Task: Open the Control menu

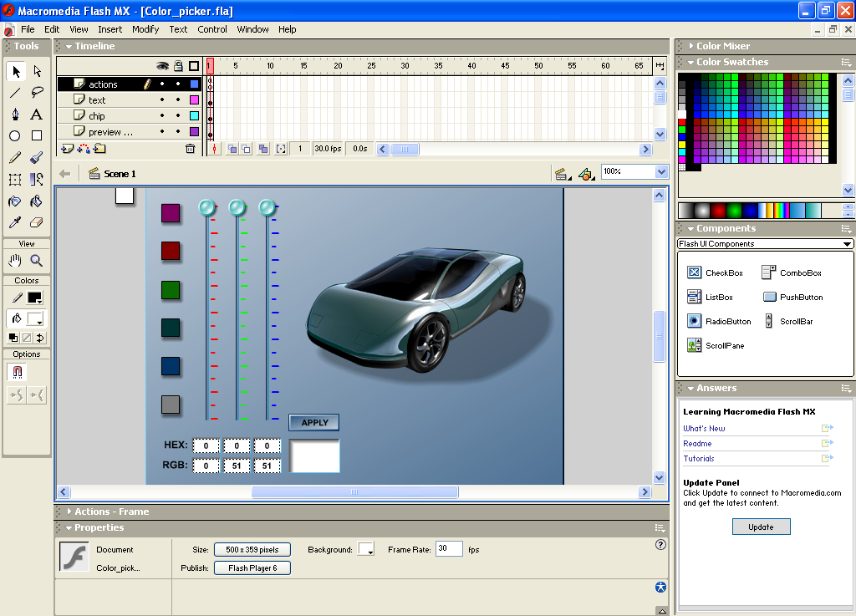Action: (211, 29)
